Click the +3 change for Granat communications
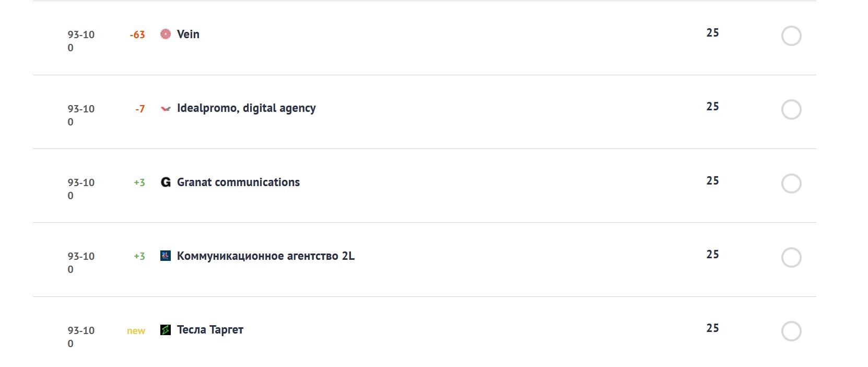 (139, 182)
